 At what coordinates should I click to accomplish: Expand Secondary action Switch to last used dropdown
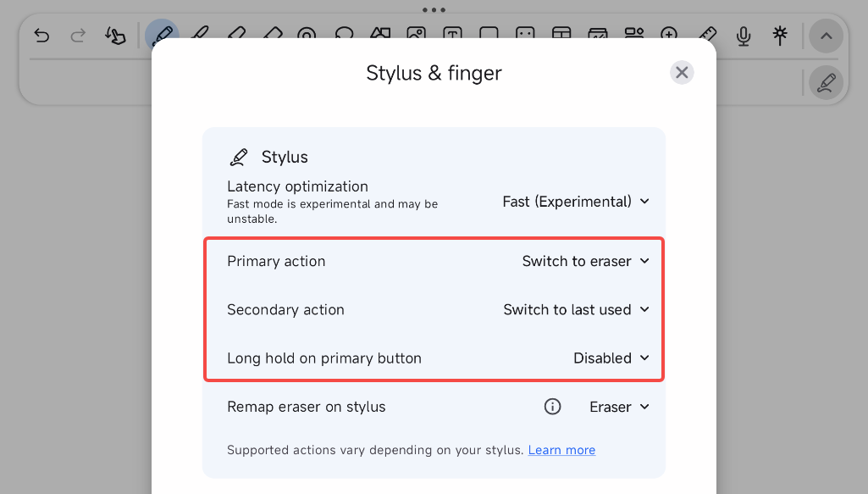click(577, 309)
